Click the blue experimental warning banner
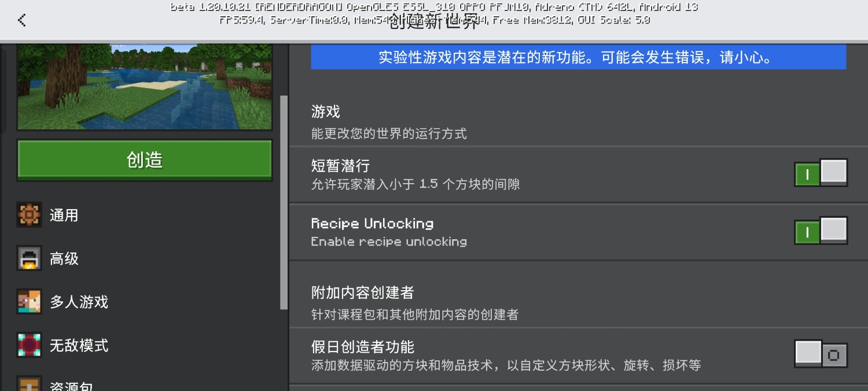The height and width of the screenshot is (391, 868). click(579, 57)
